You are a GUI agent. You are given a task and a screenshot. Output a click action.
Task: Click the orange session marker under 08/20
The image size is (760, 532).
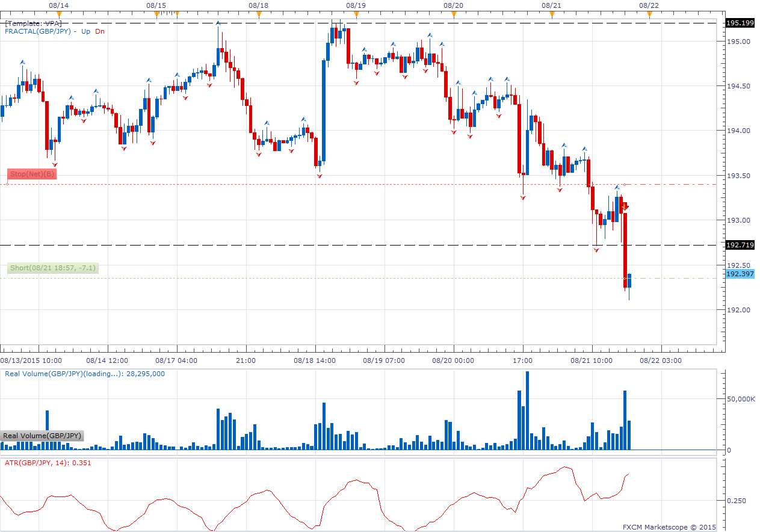(454, 13)
